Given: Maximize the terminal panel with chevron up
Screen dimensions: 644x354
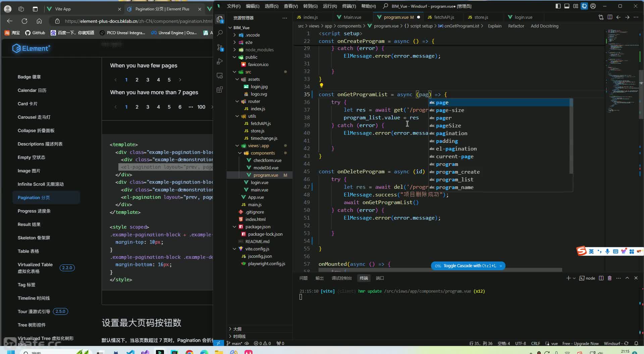Looking at the screenshot, I should 627,278.
